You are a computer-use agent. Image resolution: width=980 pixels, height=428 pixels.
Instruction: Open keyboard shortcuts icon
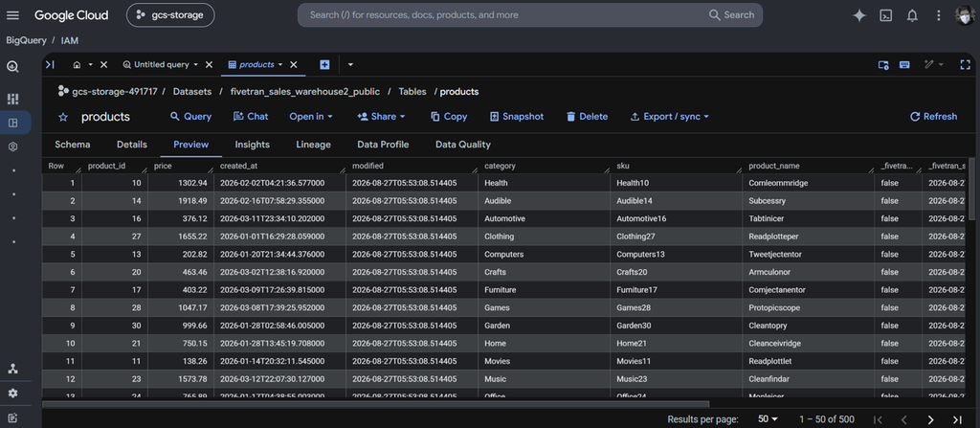(x=903, y=64)
